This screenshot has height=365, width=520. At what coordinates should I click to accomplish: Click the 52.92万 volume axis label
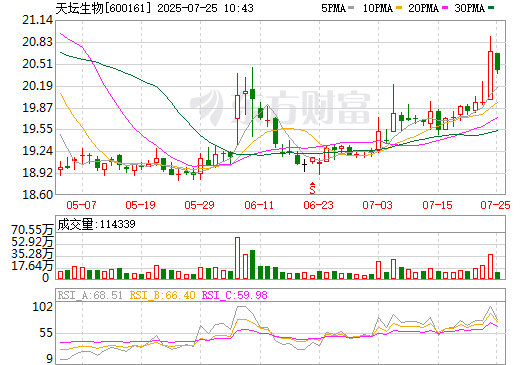pos(32,242)
